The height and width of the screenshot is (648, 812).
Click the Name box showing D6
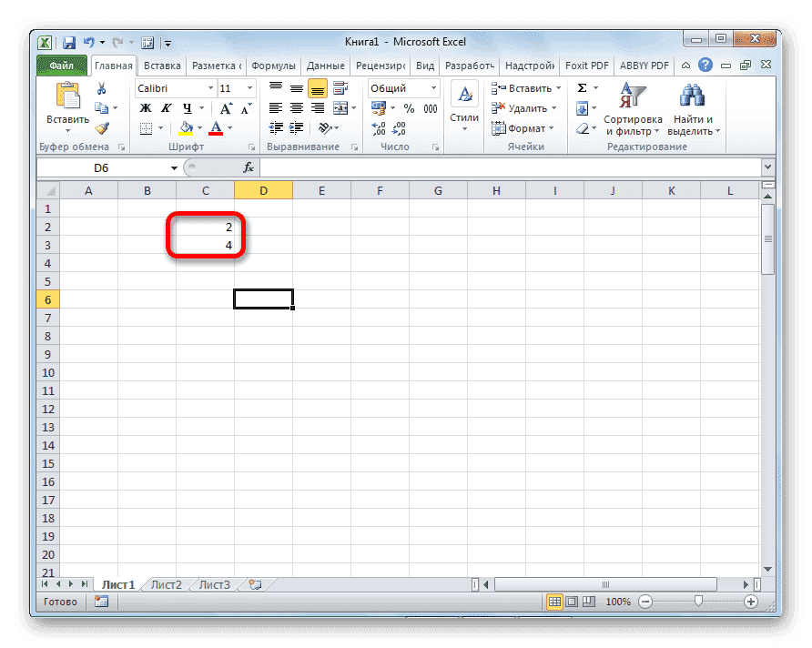(100, 167)
